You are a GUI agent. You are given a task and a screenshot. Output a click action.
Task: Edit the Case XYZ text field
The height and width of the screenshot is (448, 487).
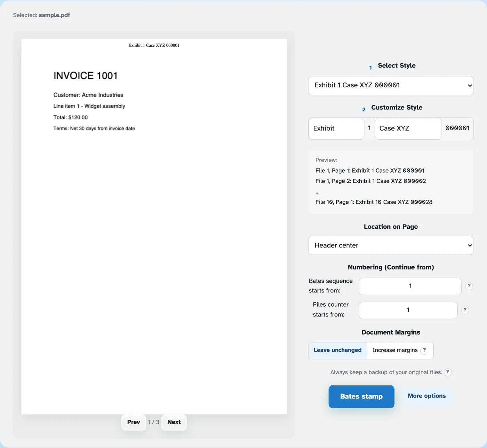tap(408, 128)
